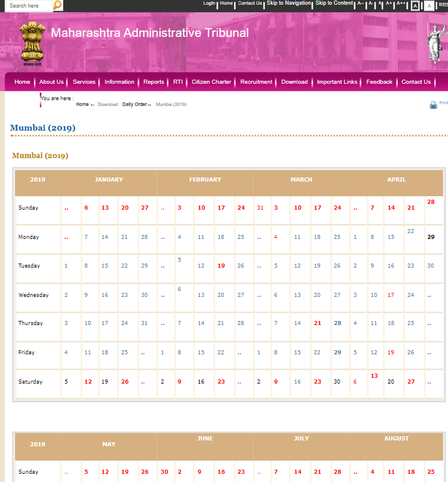Open the Download menu item
This screenshot has height=482, width=448.
tap(294, 82)
